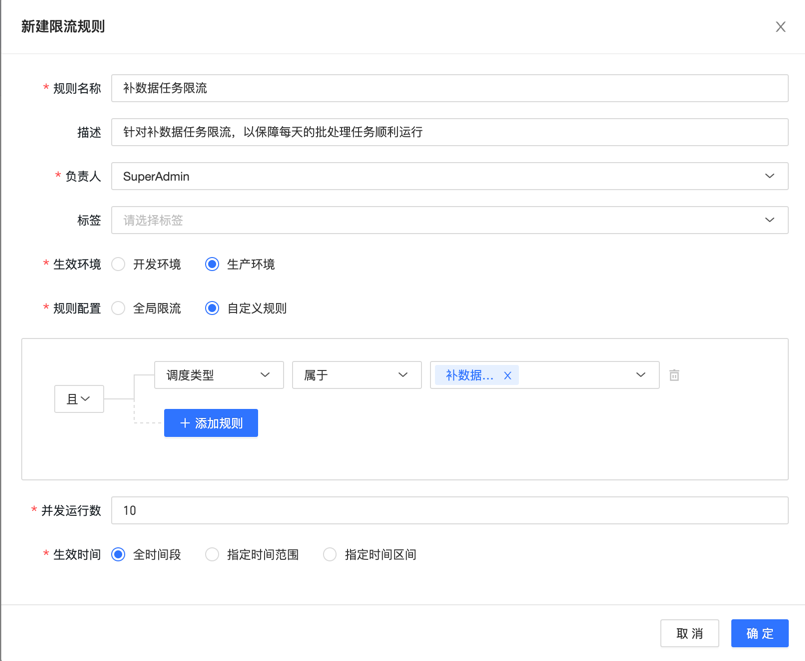
Task: Remove the 补数据 tag with its X icon
Action: pos(507,376)
